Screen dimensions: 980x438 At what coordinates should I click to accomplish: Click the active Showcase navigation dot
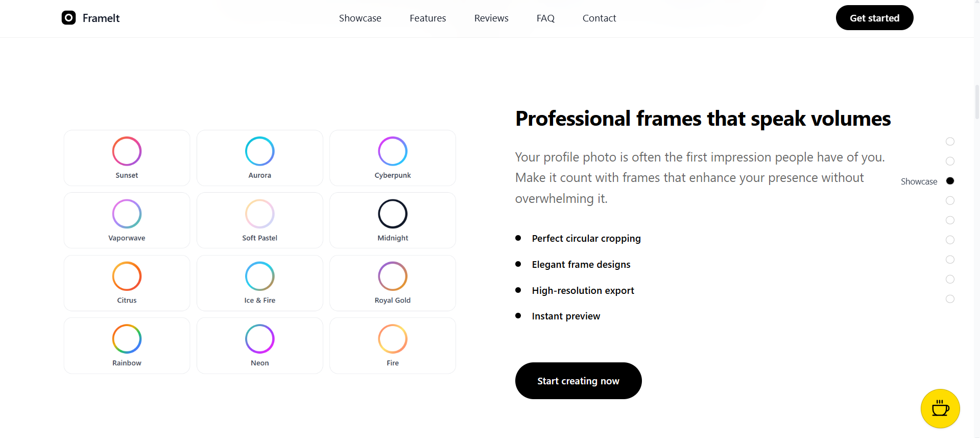point(950,180)
